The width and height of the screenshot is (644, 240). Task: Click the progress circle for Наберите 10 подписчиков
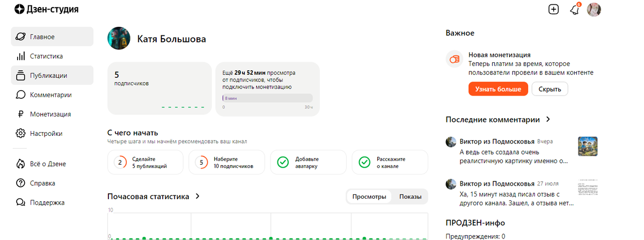201,162
